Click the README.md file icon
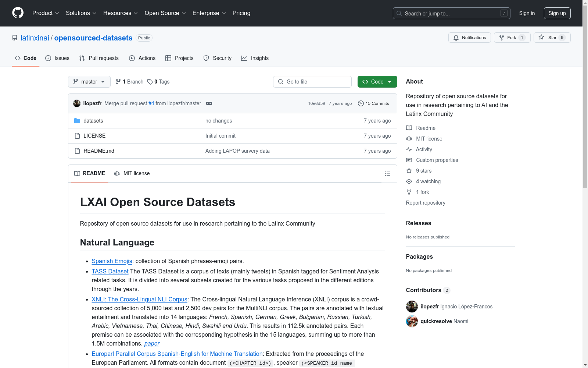The height and width of the screenshot is (368, 588). click(77, 151)
